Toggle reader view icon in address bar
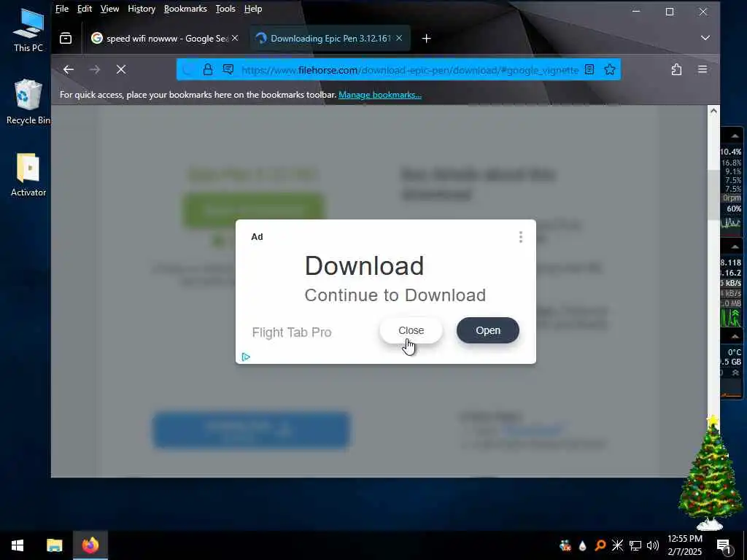747x560 pixels. coord(589,70)
